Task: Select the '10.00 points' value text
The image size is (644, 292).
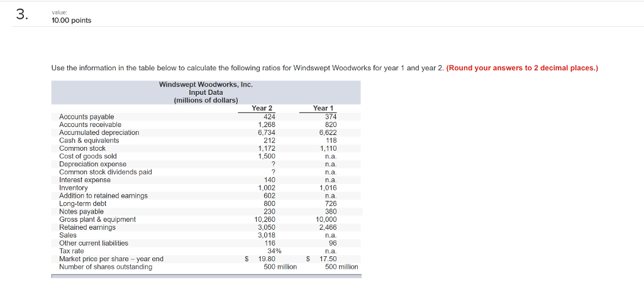Action: tap(72, 20)
